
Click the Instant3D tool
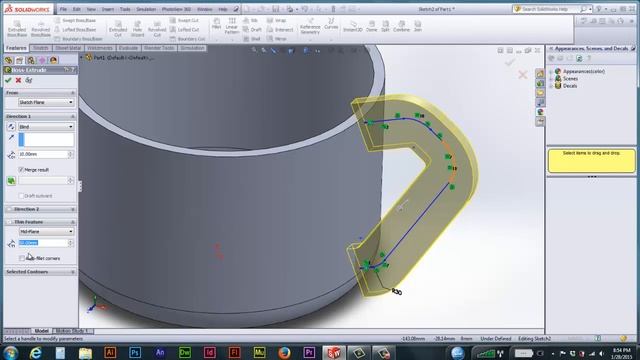pyautogui.click(x=353, y=26)
